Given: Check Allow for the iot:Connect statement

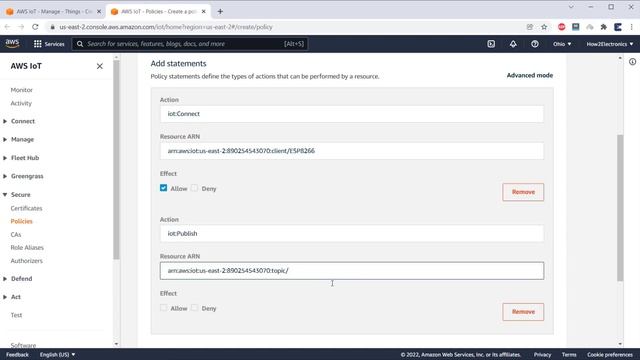Looking at the screenshot, I should pos(163,188).
